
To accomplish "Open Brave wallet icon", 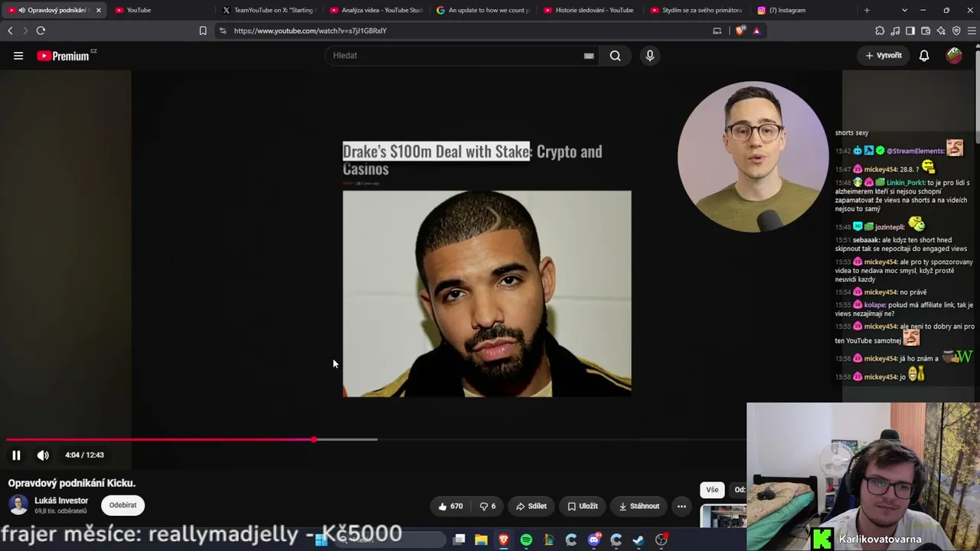I will pos(926,31).
